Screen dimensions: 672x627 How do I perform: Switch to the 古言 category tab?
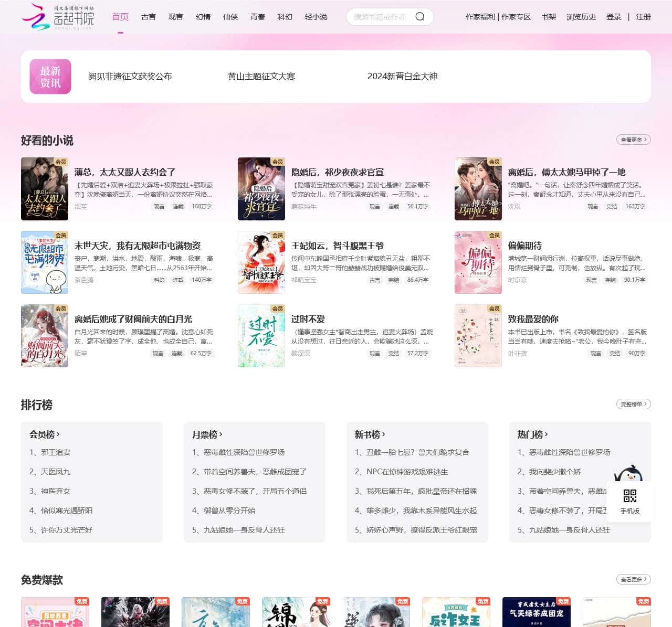149,17
